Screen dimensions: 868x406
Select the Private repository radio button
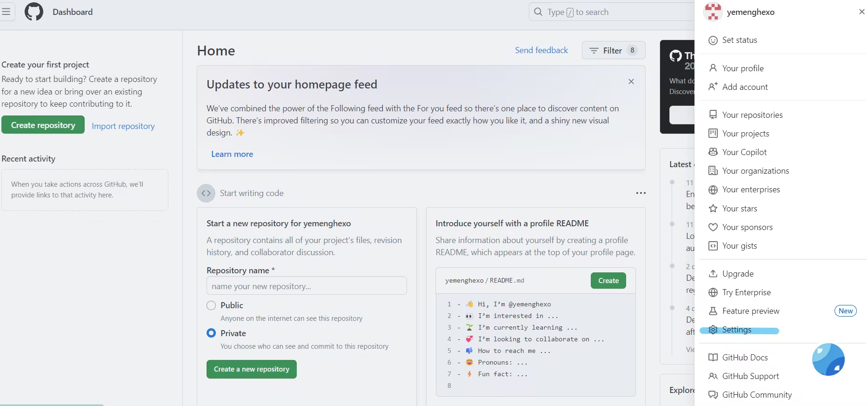pos(211,333)
